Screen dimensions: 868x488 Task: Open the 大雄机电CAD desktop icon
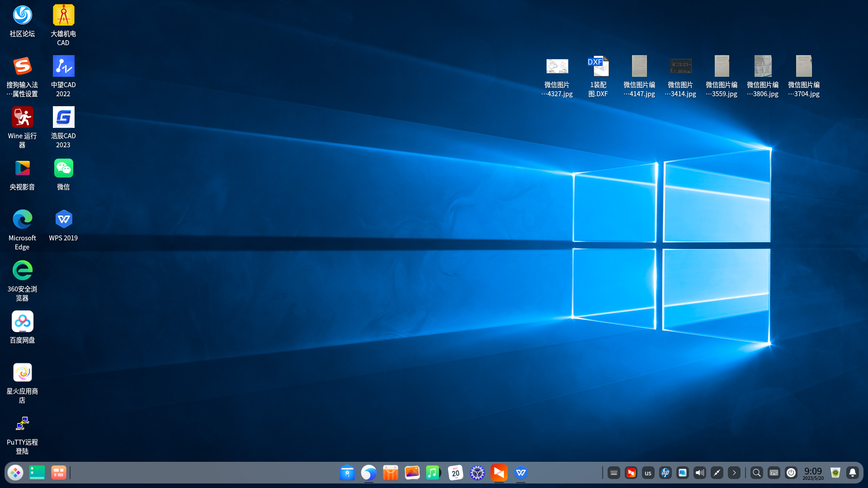(x=63, y=16)
